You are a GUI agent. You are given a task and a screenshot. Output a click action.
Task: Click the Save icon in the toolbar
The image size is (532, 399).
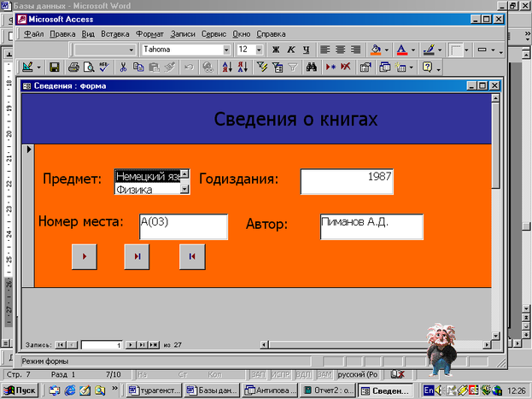pos(54,67)
